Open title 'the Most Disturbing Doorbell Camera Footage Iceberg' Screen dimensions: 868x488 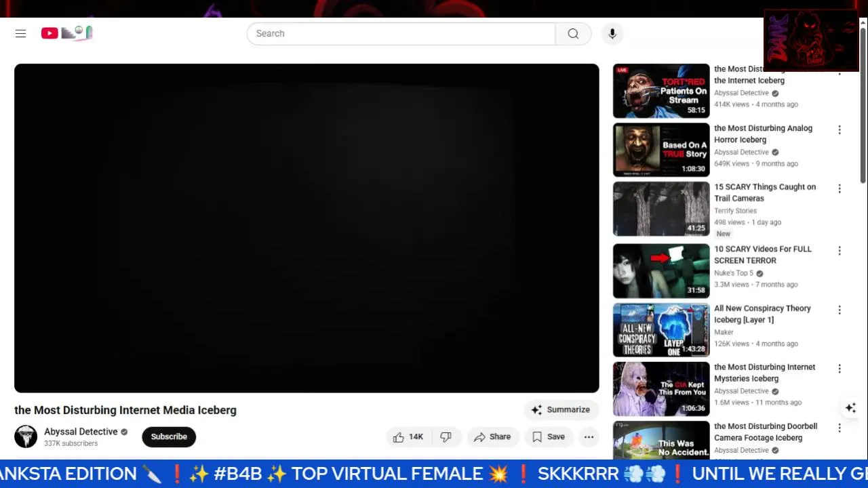click(x=766, y=432)
